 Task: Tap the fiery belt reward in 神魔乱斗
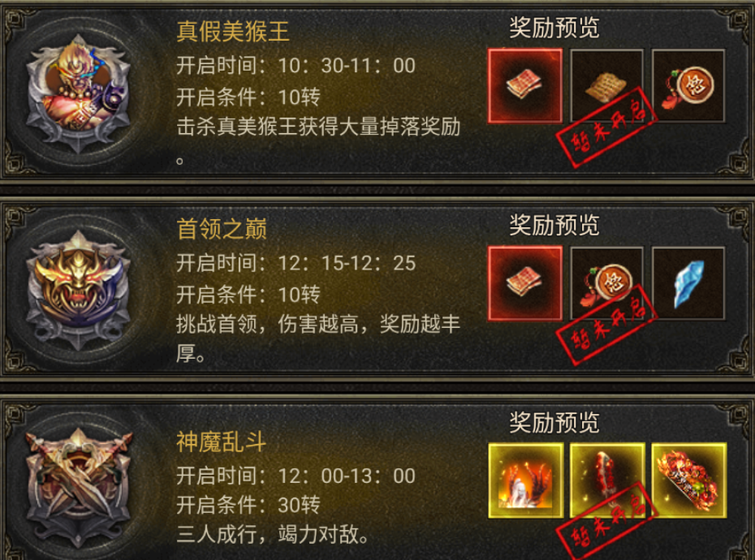coord(689,481)
